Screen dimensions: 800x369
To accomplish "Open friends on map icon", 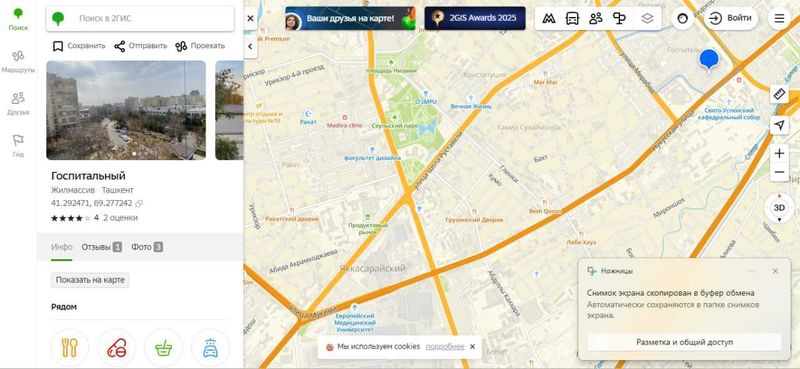I will [x=595, y=18].
